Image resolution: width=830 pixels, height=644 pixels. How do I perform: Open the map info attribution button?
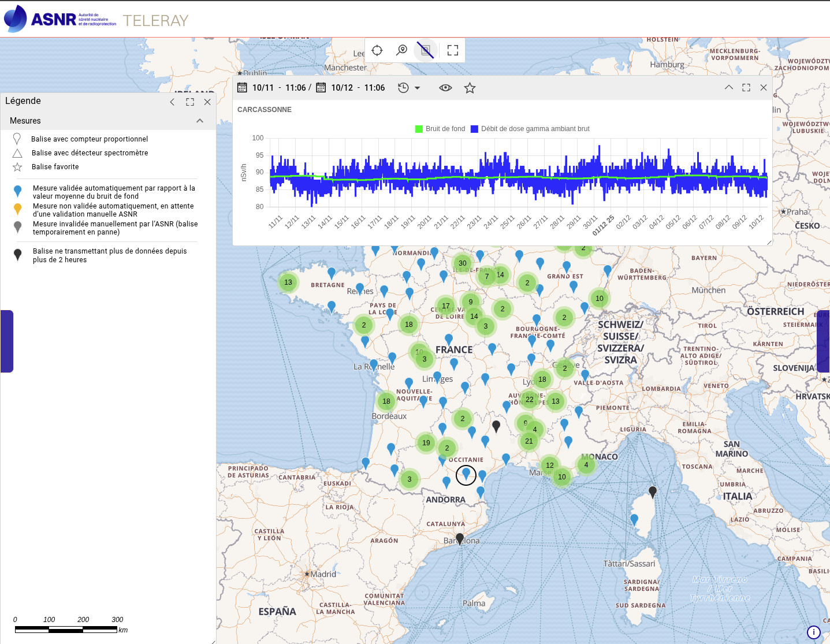813,632
